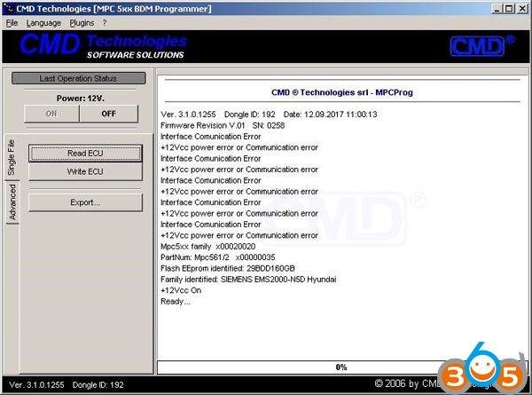Click the '+12Vcc On' log line
The height and width of the screenshot is (395, 532).
[x=181, y=290]
